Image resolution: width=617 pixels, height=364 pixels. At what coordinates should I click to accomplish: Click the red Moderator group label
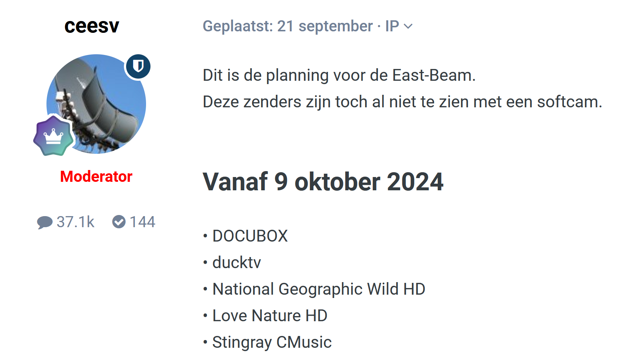point(96,177)
